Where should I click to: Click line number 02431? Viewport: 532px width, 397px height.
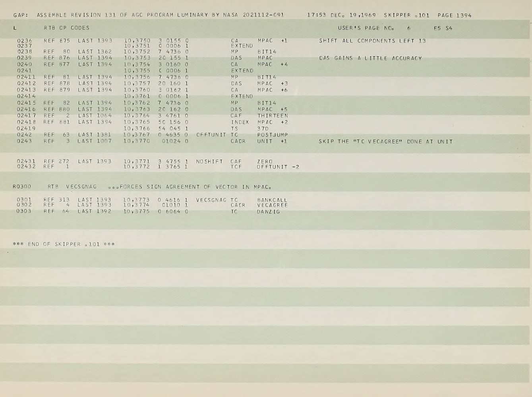26,161
